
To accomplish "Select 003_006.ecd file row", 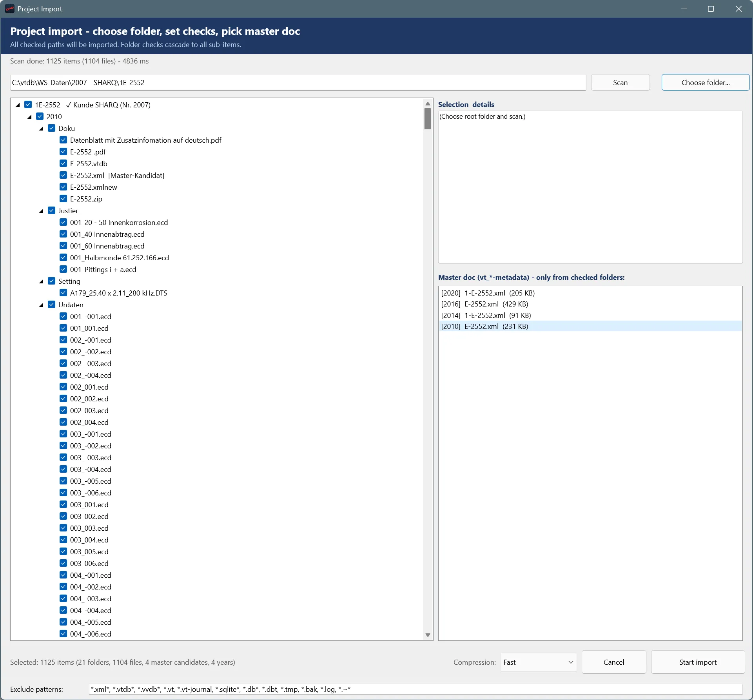I will coord(89,563).
